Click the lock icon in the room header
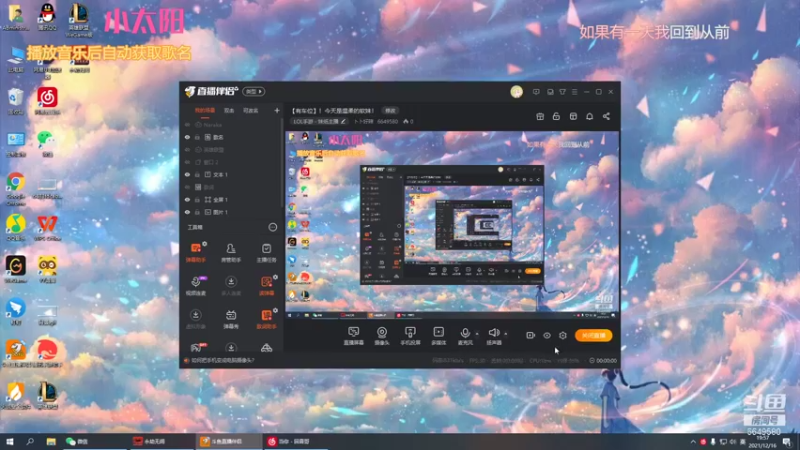Screen dimensions: 800x450 [x=556, y=116]
